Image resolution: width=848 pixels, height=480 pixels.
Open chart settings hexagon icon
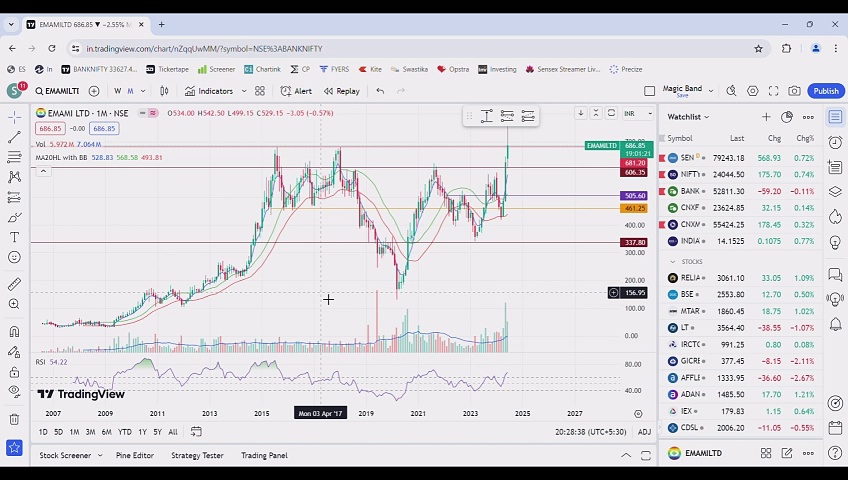(x=753, y=91)
